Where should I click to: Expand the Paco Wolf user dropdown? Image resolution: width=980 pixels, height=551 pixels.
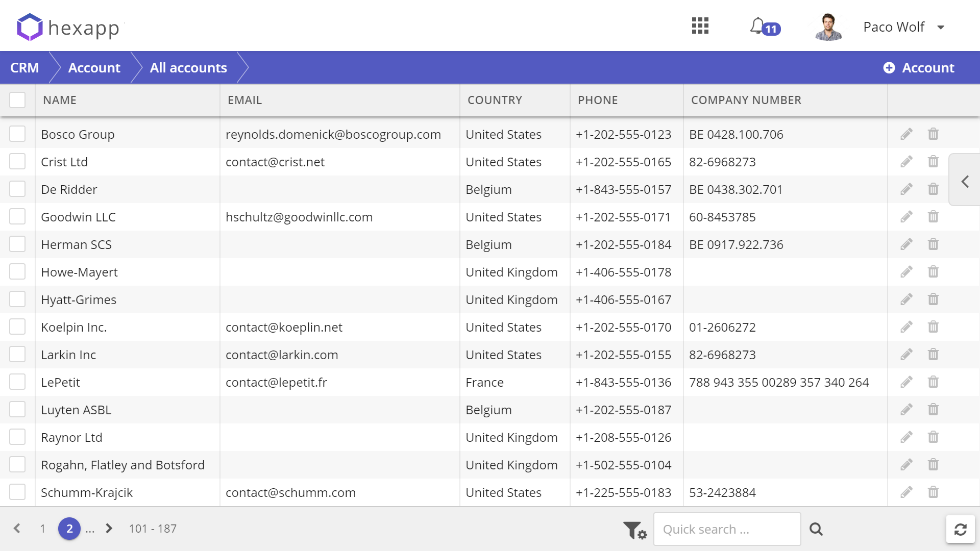941,27
